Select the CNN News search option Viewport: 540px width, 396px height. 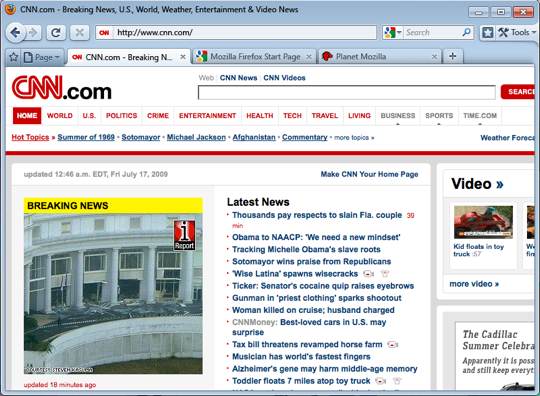(x=238, y=78)
